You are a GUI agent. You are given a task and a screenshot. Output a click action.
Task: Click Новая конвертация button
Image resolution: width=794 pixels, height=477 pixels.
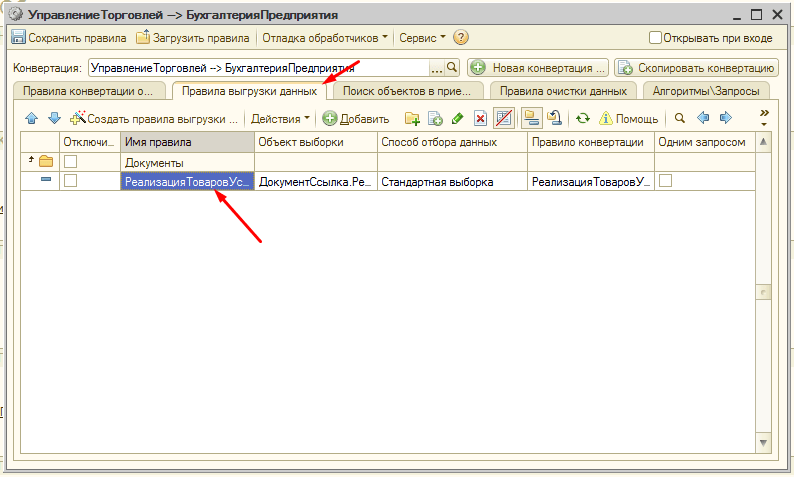[538, 68]
